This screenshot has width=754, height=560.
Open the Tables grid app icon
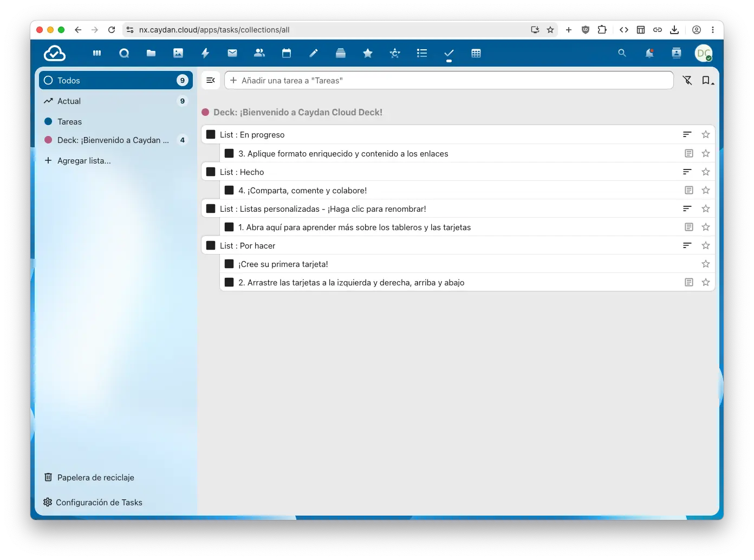[476, 53]
